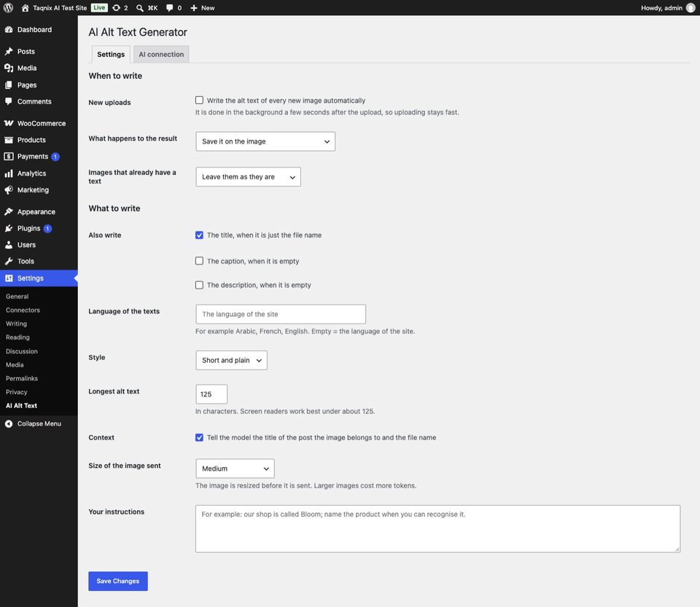The width and height of the screenshot is (700, 607).
Task: Open the Connectors settings submenu item
Action: [x=23, y=310]
